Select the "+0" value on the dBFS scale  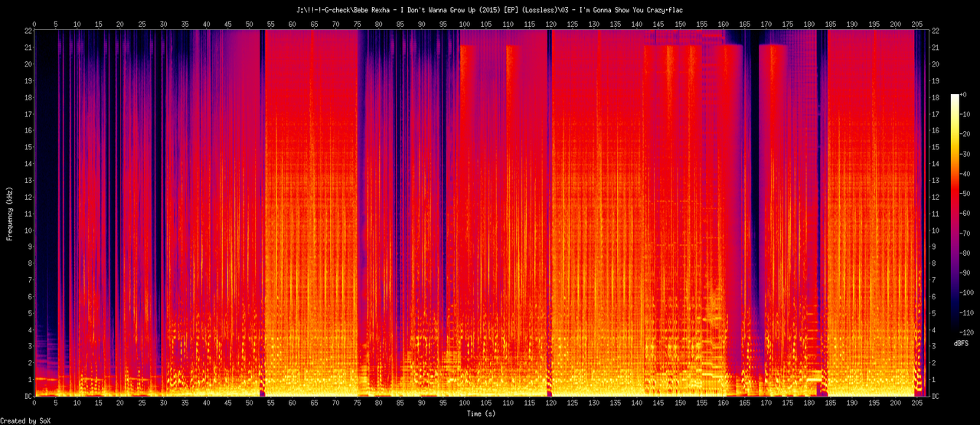coord(965,94)
